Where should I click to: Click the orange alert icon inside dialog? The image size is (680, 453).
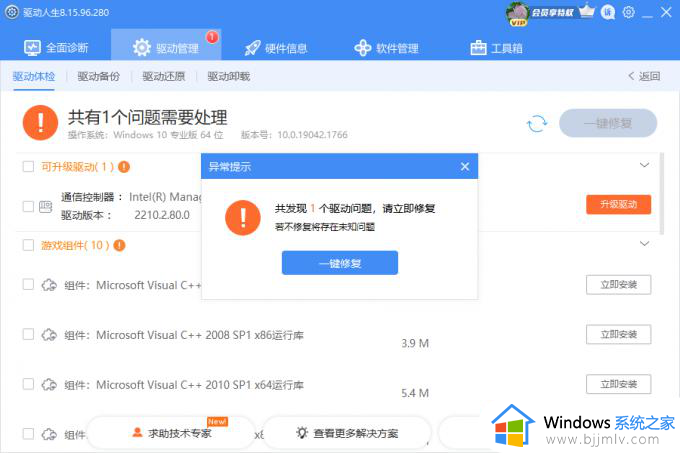coord(243,218)
